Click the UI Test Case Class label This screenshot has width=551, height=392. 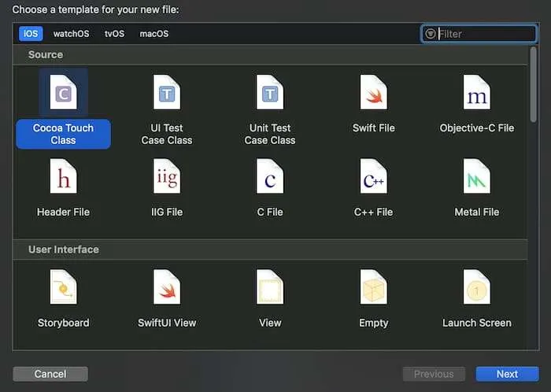[167, 134]
